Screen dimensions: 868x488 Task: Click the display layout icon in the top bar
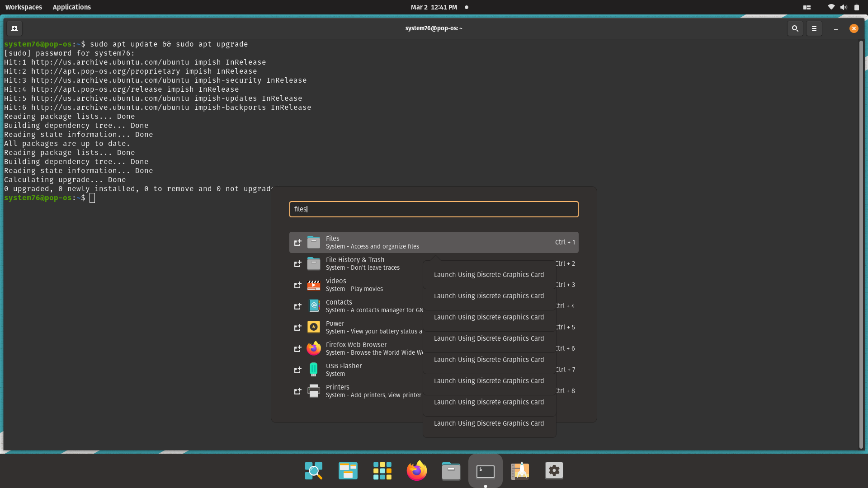pos(806,7)
